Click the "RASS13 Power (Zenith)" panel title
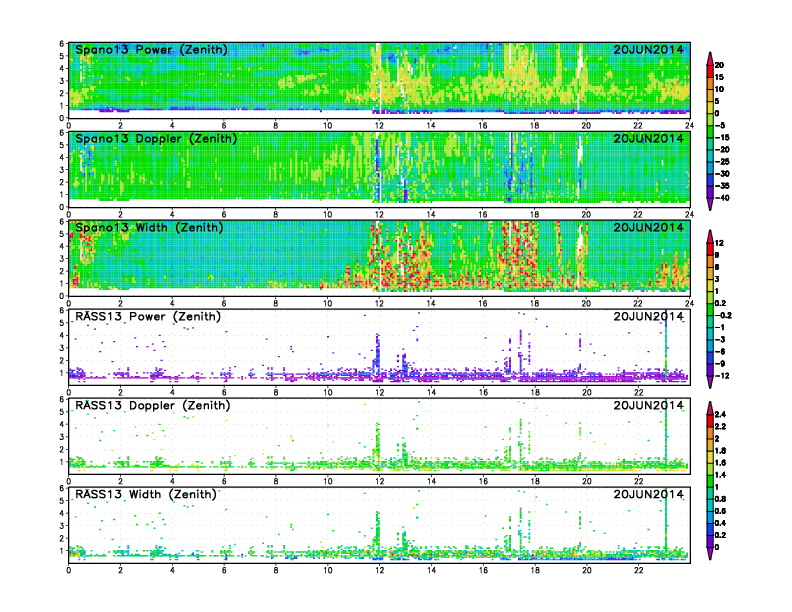The height and width of the screenshot is (612, 792). pos(147,317)
